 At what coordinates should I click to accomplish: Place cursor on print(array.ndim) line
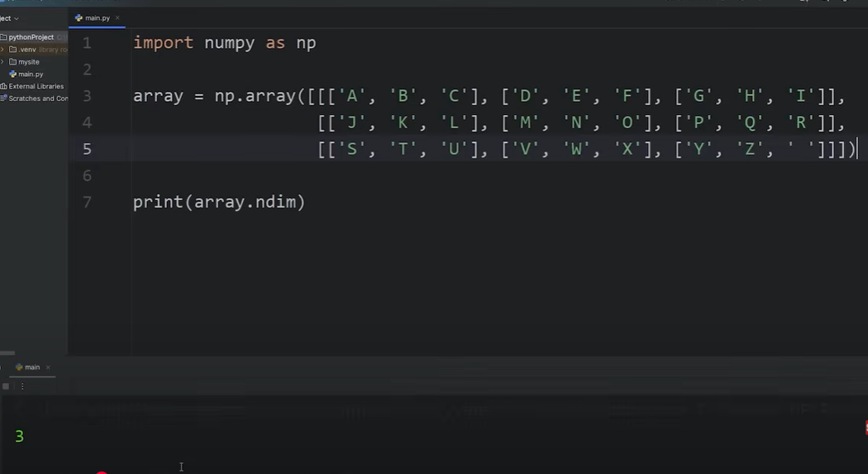219,202
